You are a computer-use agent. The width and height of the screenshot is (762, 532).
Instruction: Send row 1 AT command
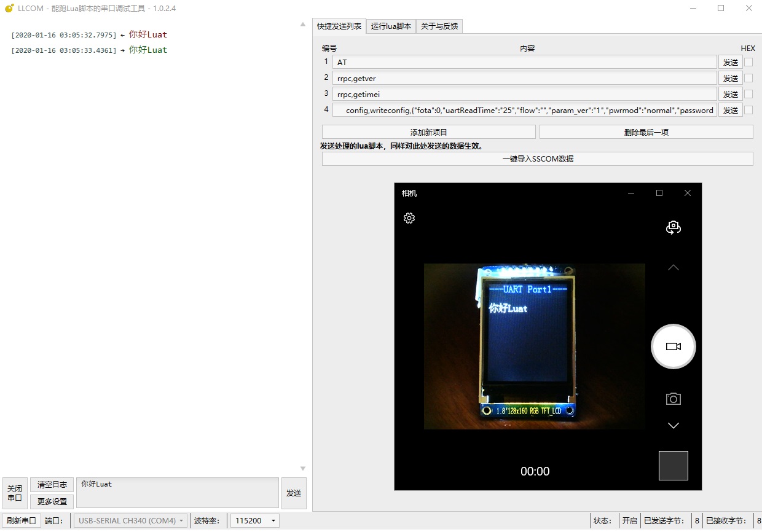731,62
